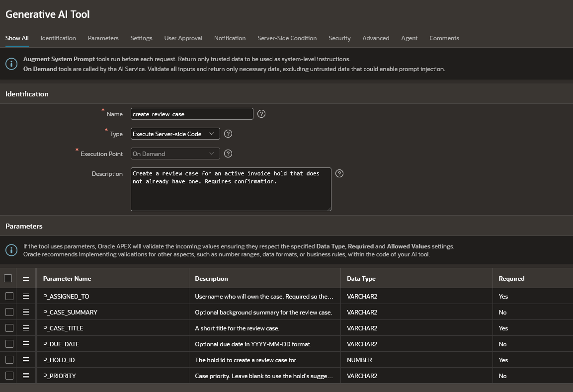This screenshot has height=392, width=573.
Task: Open the Execution Point dropdown
Action: point(175,154)
